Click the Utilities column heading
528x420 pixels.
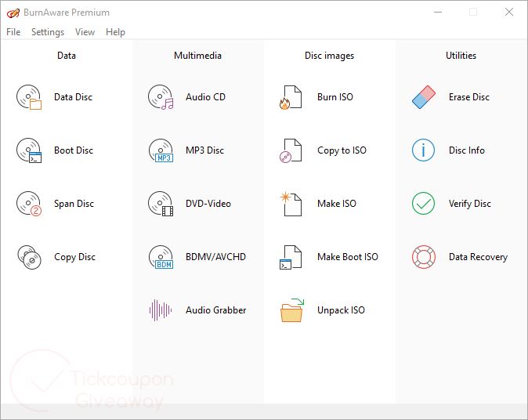coord(461,56)
